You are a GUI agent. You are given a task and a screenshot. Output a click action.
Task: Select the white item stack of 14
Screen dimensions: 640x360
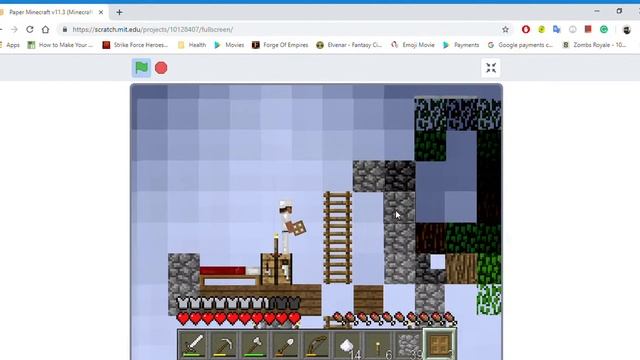(347, 345)
